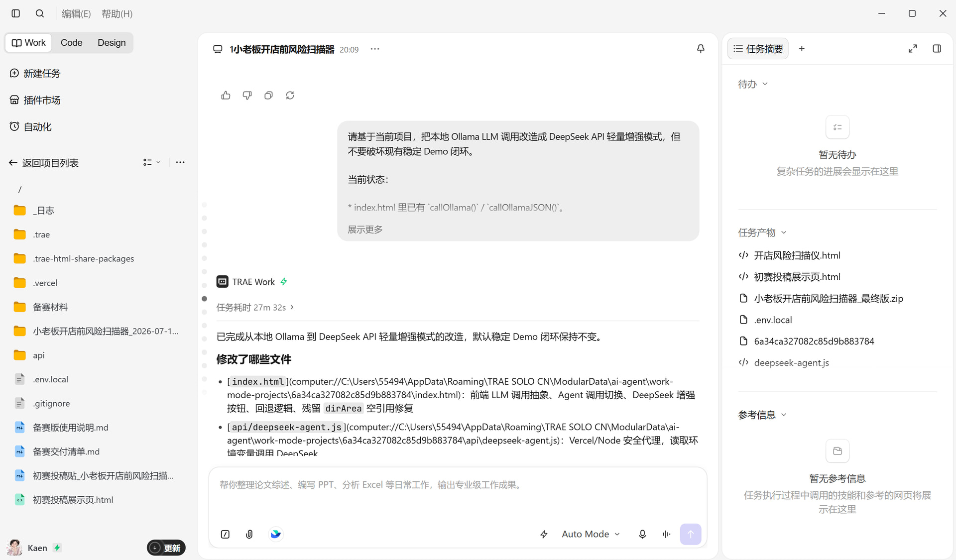Collapse the 任务产物 section
This screenshot has width=956, height=560.
(x=762, y=232)
